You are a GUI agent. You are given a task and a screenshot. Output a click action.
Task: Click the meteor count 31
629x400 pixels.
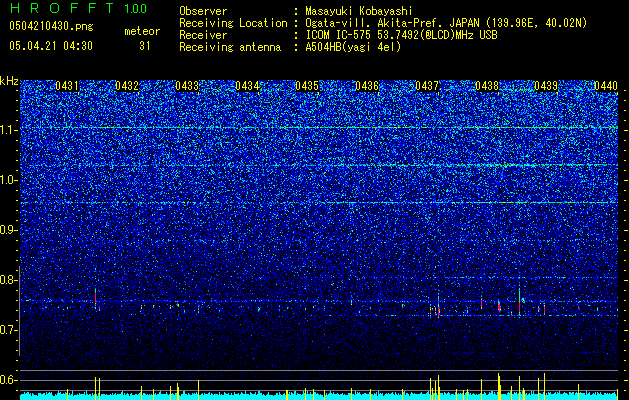click(x=145, y=46)
